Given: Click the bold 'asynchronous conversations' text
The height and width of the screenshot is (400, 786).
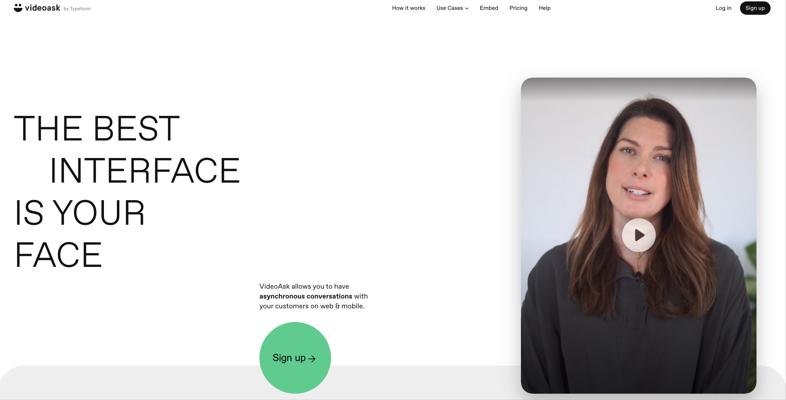Looking at the screenshot, I should pos(306,296).
